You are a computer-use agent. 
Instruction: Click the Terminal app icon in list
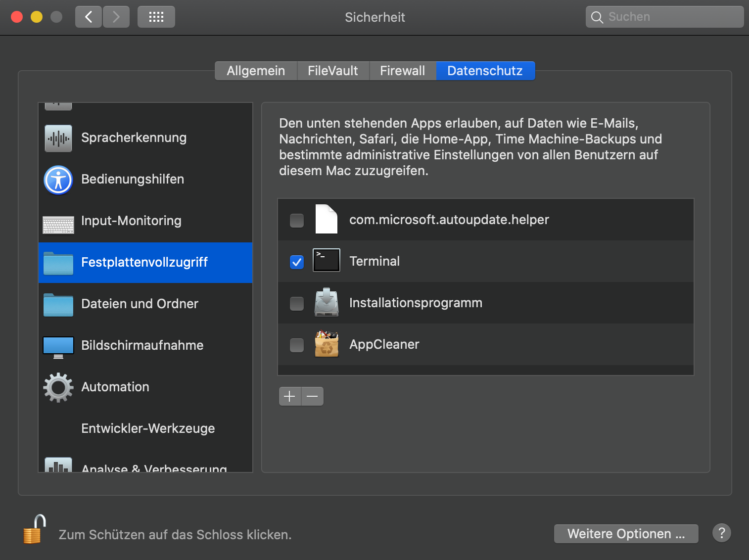(327, 261)
